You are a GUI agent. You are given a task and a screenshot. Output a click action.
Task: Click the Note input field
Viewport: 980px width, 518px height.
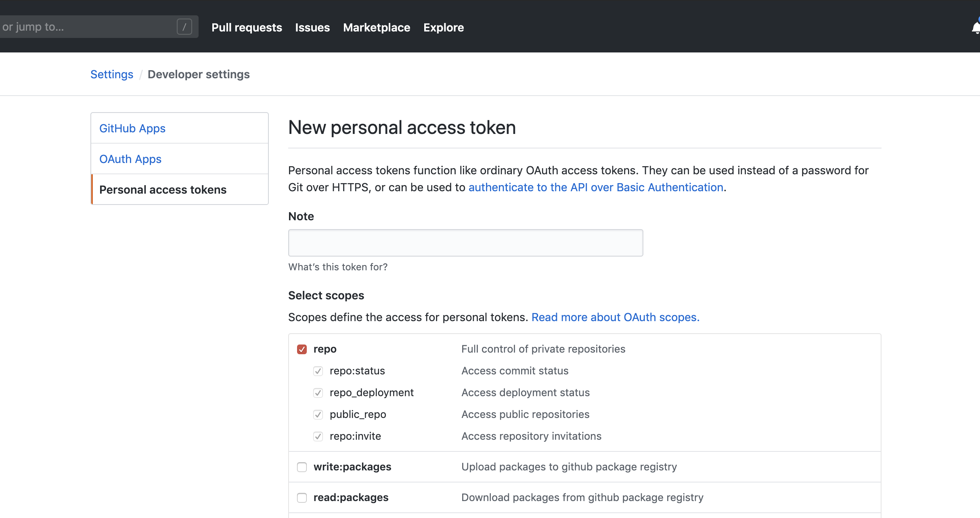(x=465, y=242)
